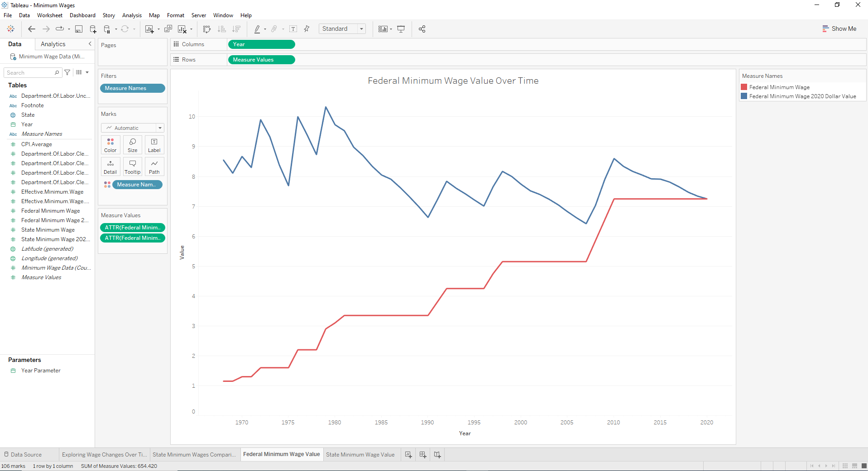Open the Highlight tool in the toolbar
The height and width of the screenshot is (471, 868).
258,29
